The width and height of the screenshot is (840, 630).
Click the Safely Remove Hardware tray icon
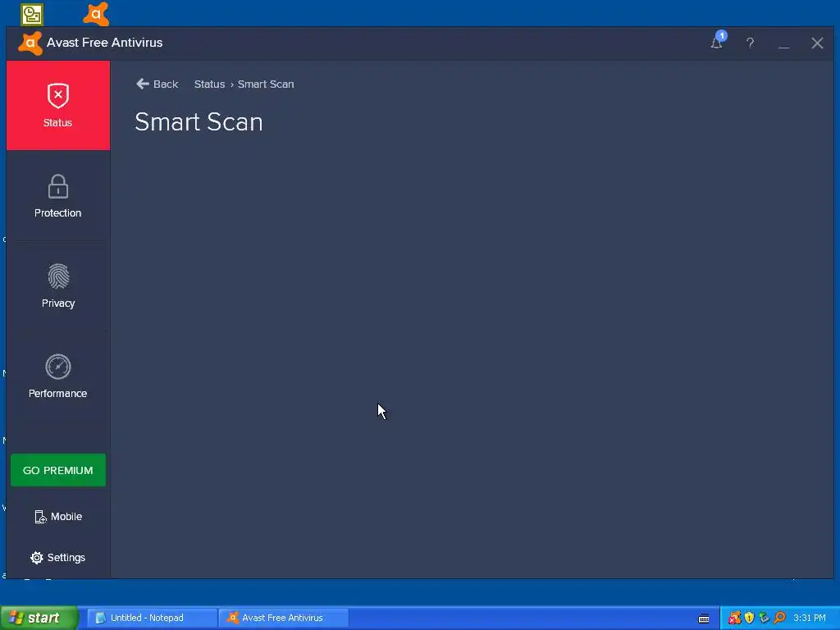point(764,619)
